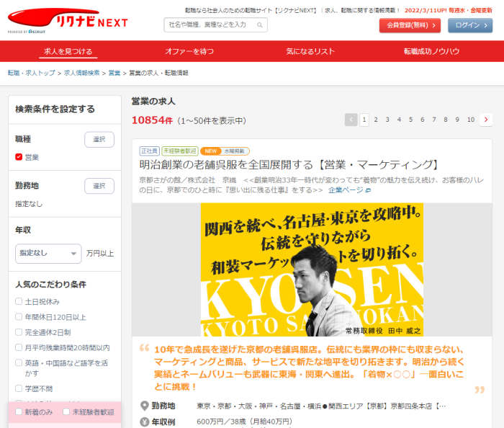Click the search magnifier icon
504x428 pixels.
click(x=260, y=25)
